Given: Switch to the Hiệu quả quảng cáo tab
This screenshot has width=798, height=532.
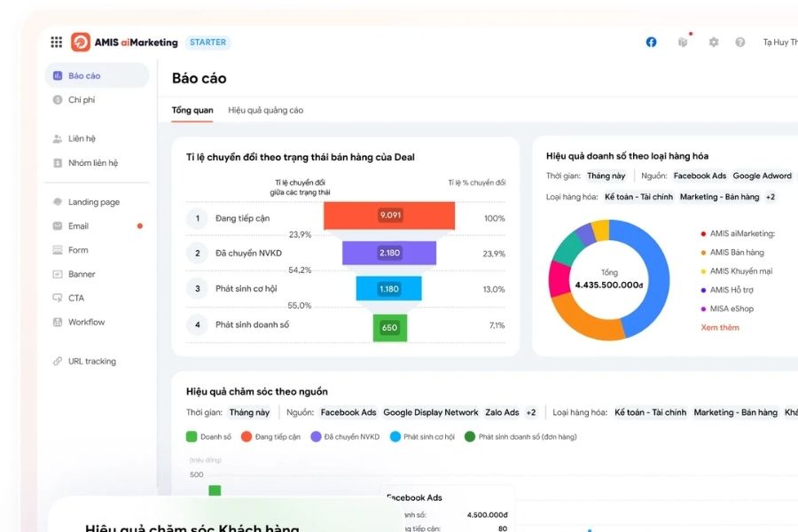Looking at the screenshot, I should (266, 110).
